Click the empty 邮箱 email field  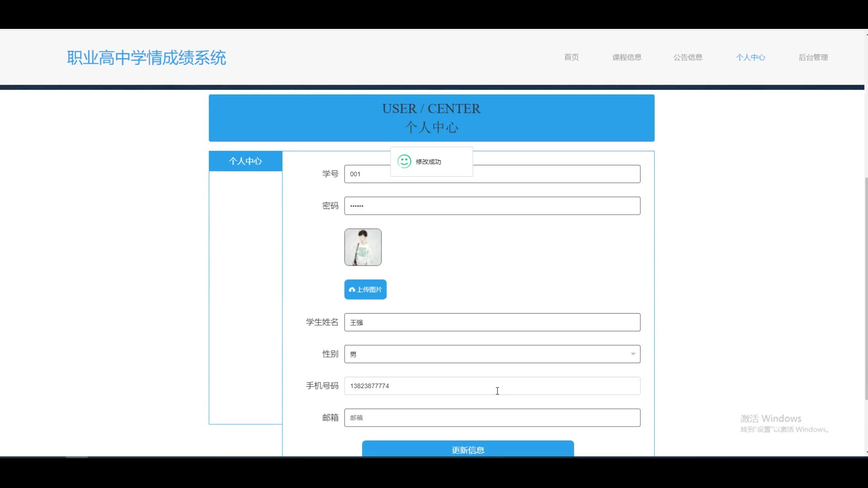point(492,418)
